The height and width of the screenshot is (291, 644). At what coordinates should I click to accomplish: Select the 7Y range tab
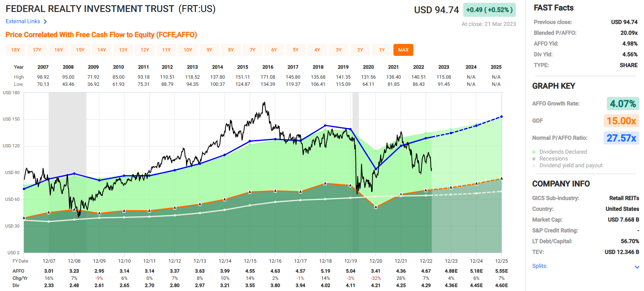click(x=253, y=50)
